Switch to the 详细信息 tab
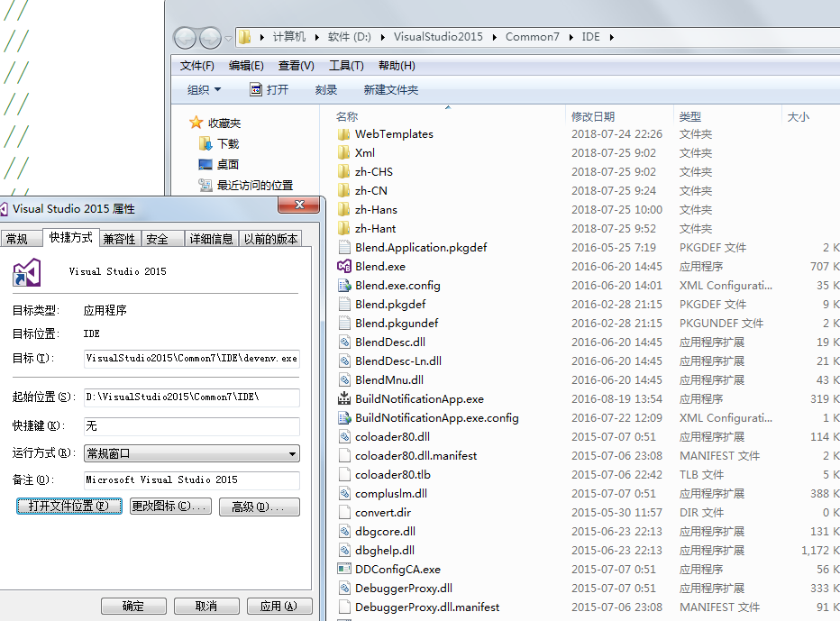 (x=211, y=239)
